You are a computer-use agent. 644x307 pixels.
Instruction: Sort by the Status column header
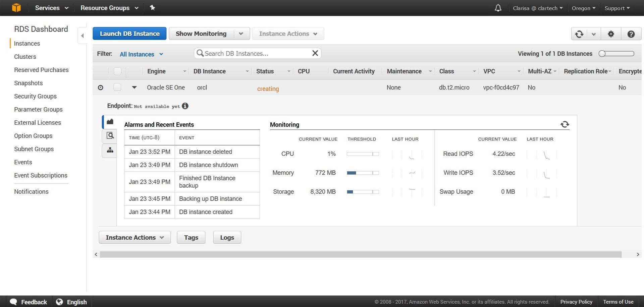(x=273, y=71)
